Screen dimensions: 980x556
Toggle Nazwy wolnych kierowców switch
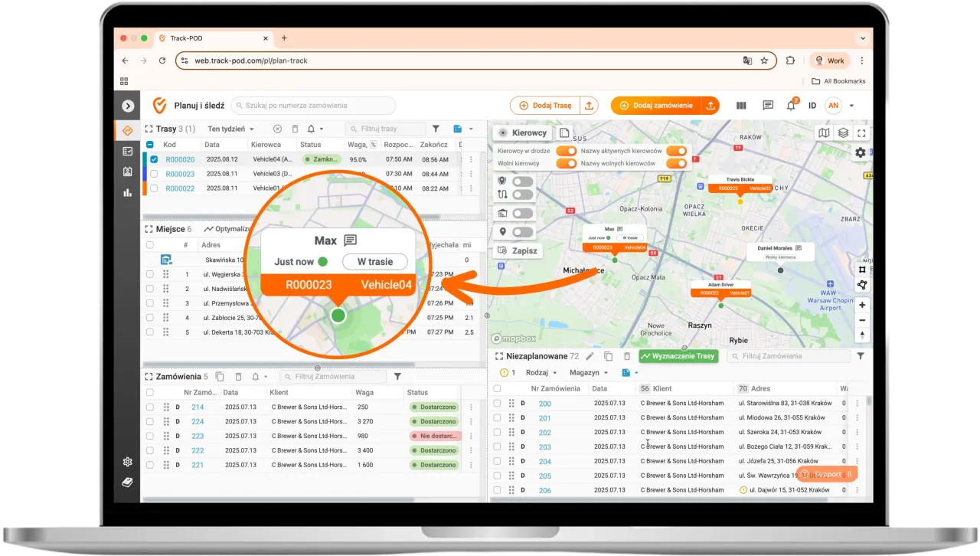676,163
